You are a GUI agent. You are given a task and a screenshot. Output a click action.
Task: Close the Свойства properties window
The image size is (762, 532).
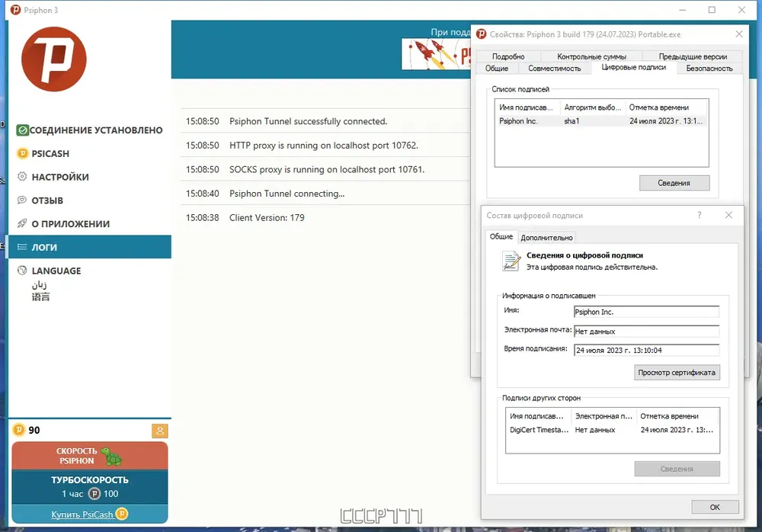(x=738, y=34)
